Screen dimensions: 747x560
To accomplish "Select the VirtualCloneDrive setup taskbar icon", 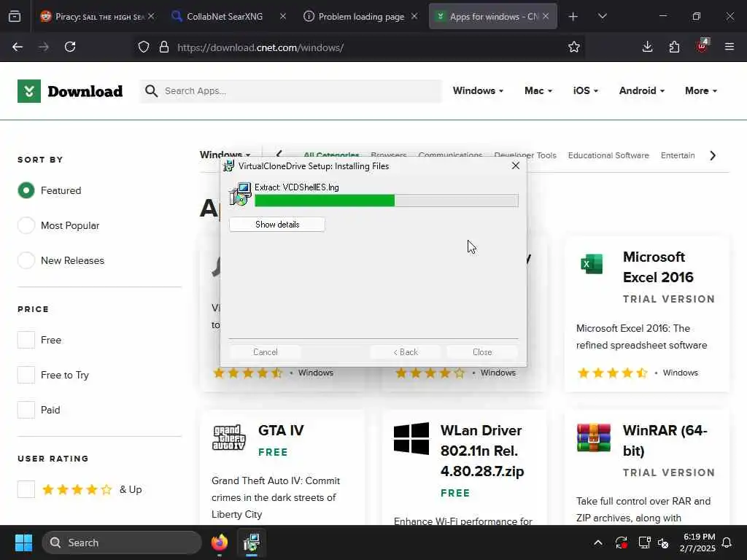I will pyautogui.click(x=252, y=542).
